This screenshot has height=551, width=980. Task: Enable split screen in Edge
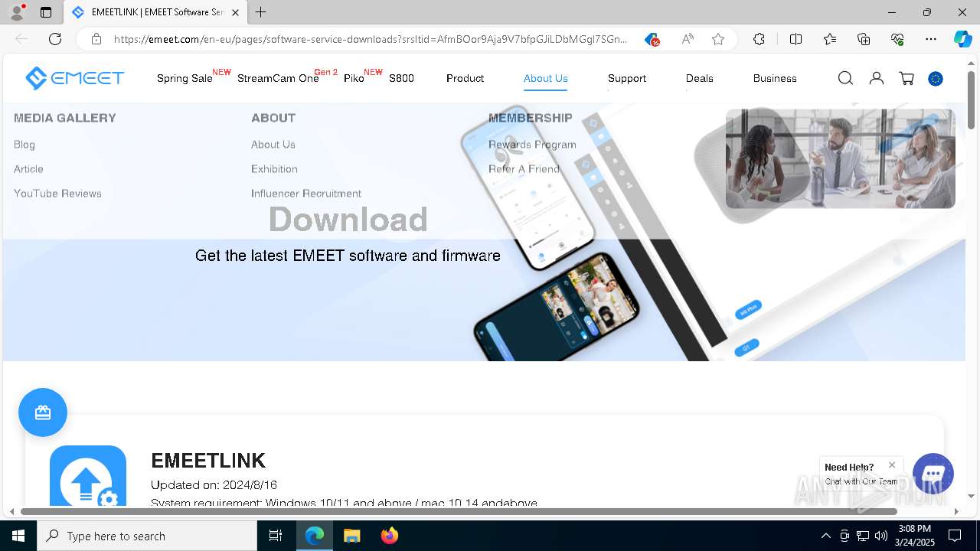click(x=795, y=39)
